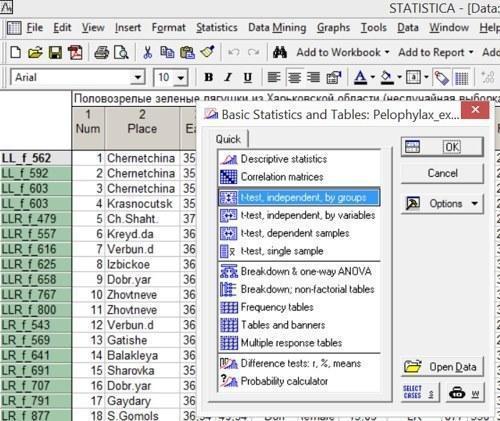
Task: Open the Options dropdown button
Action: (x=442, y=203)
